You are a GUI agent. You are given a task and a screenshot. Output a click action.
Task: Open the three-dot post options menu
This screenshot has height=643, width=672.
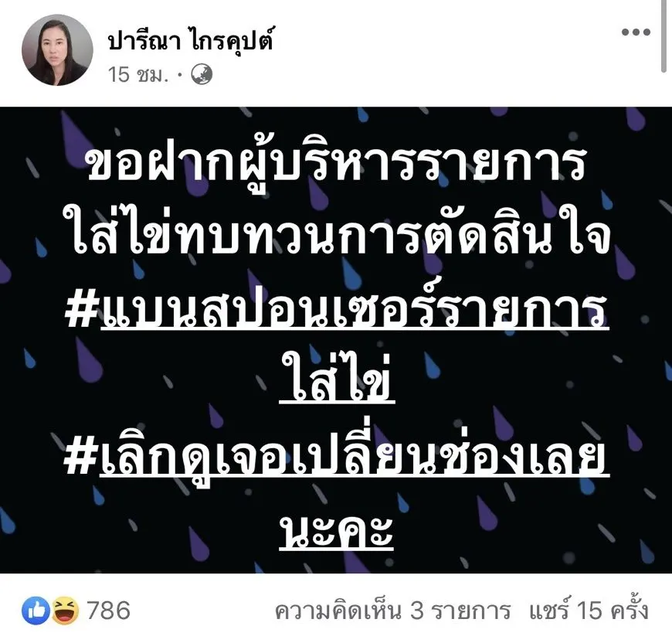(636, 32)
